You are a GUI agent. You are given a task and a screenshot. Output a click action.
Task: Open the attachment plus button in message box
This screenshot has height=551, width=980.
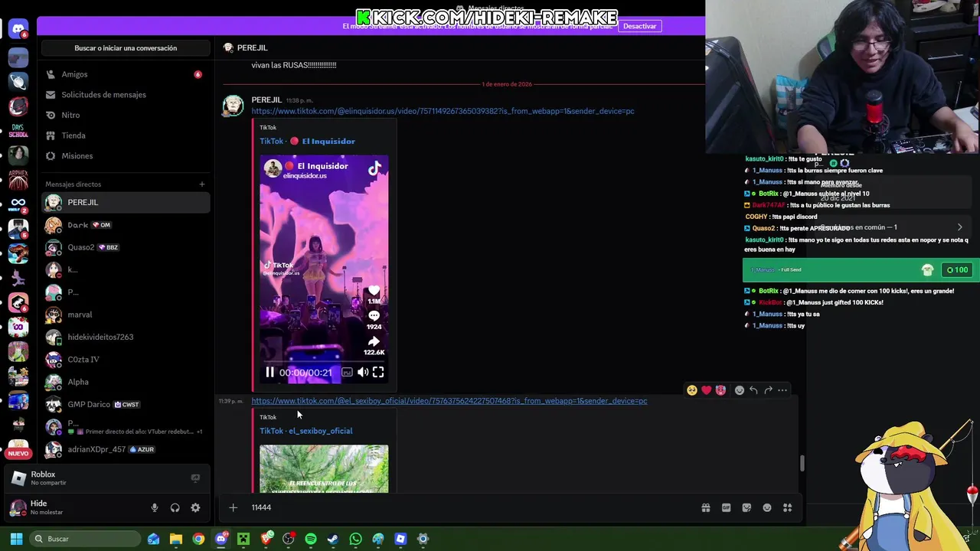pos(234,507)
